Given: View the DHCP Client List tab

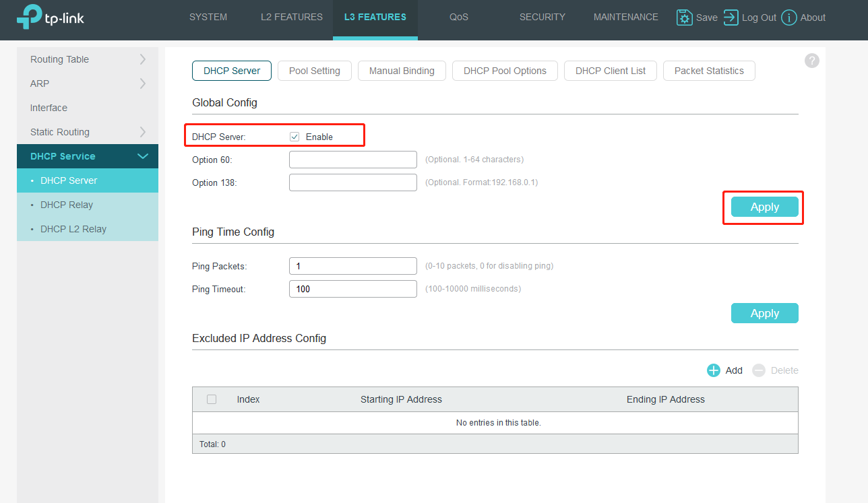Looking at the screenshot, I should click(x=611, y=71).
